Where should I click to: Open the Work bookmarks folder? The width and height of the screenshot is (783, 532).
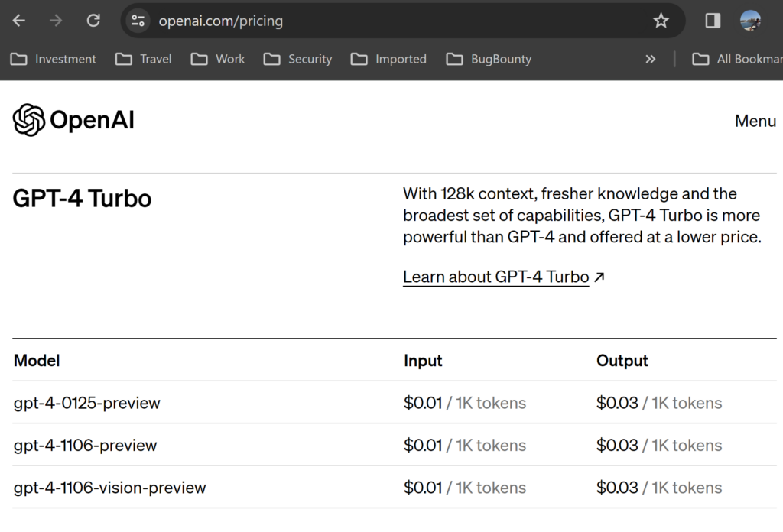[218, 59]
